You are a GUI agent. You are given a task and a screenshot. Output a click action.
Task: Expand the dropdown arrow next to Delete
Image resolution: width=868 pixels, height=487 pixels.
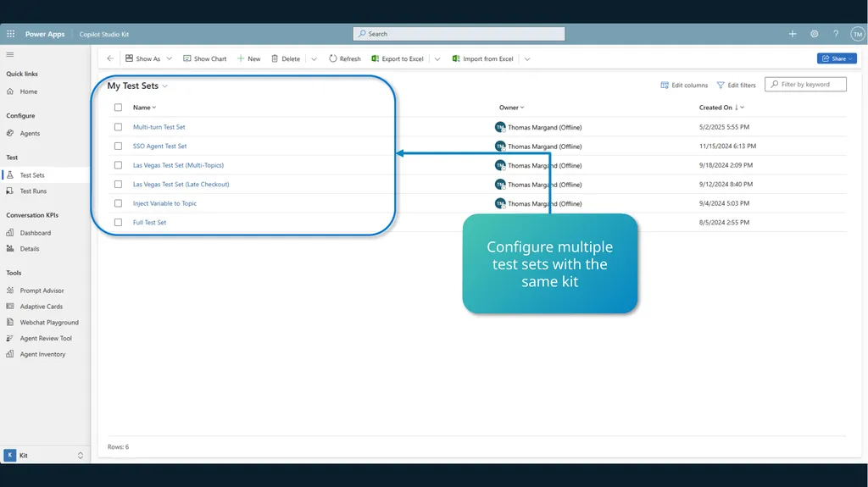point(314,58)
